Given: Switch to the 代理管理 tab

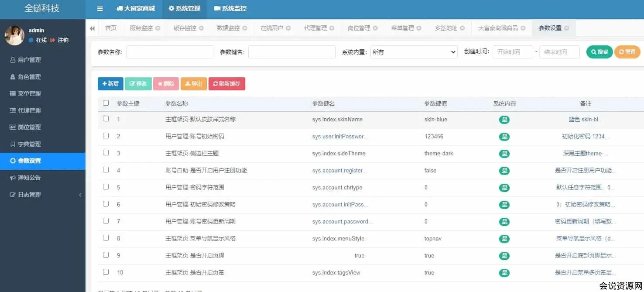Looking at the screenshot, I should pyautogui.click(x=315, y=28).
